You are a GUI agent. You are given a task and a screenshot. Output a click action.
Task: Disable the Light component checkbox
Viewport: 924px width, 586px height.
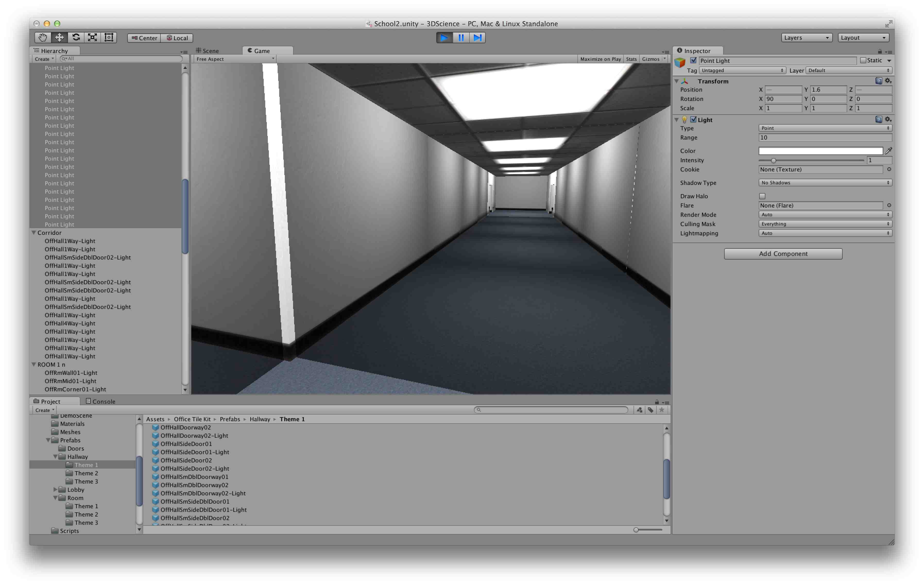tap(693, 119)
